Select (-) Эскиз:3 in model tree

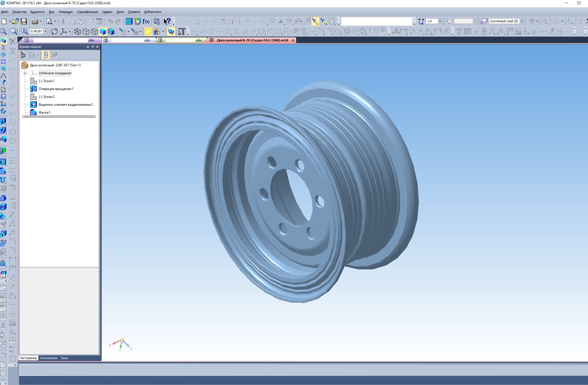(x=47, y=97)
